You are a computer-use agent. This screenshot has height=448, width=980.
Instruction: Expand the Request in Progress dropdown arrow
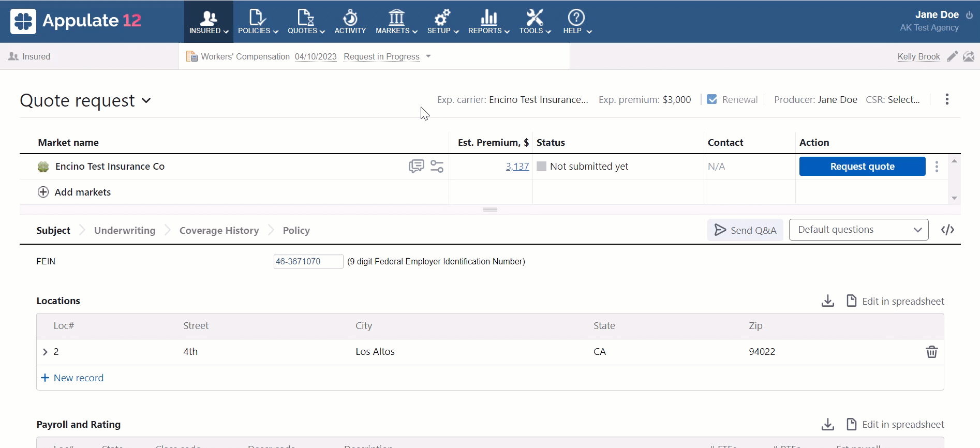[x=428, y=56]
